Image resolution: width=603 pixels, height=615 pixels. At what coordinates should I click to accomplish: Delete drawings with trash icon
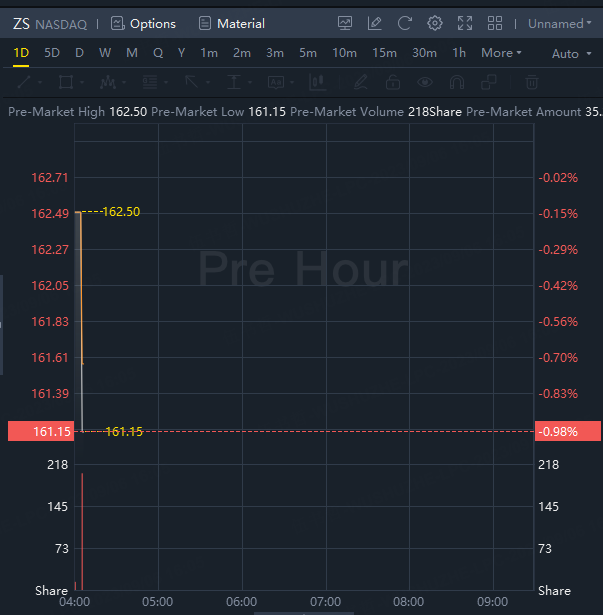click(533, 82)
